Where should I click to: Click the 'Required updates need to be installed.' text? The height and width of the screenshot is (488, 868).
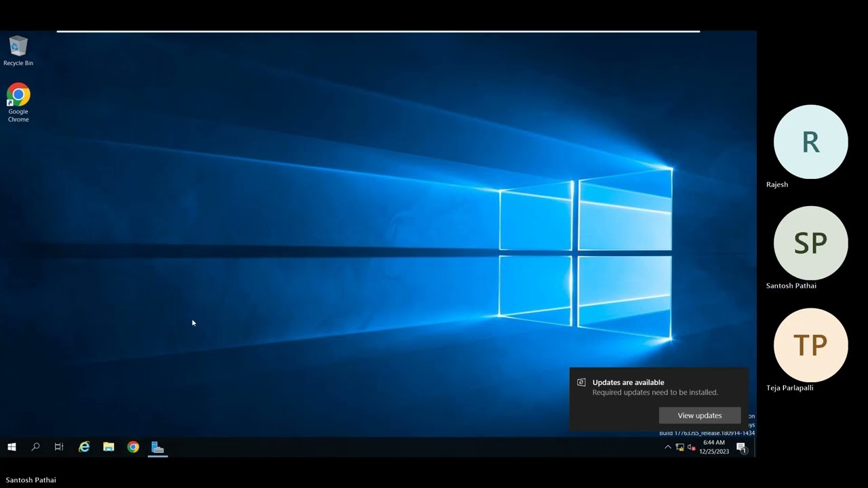click(x=655, y=392)
